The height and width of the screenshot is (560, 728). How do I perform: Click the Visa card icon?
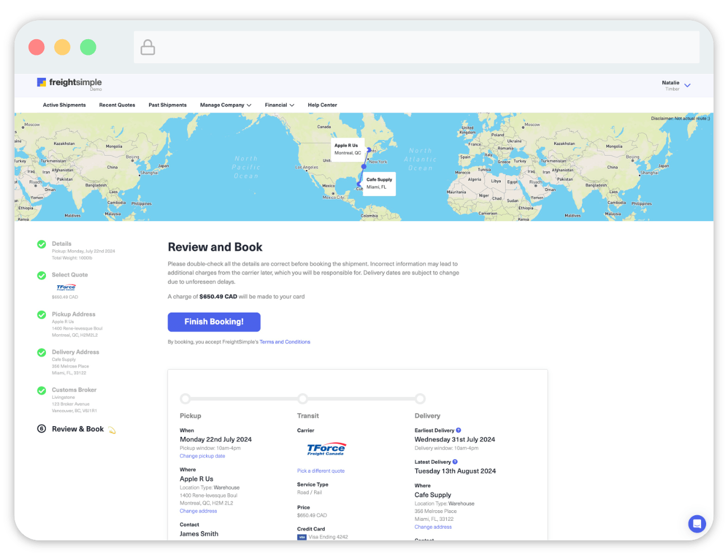pos(302,537)
